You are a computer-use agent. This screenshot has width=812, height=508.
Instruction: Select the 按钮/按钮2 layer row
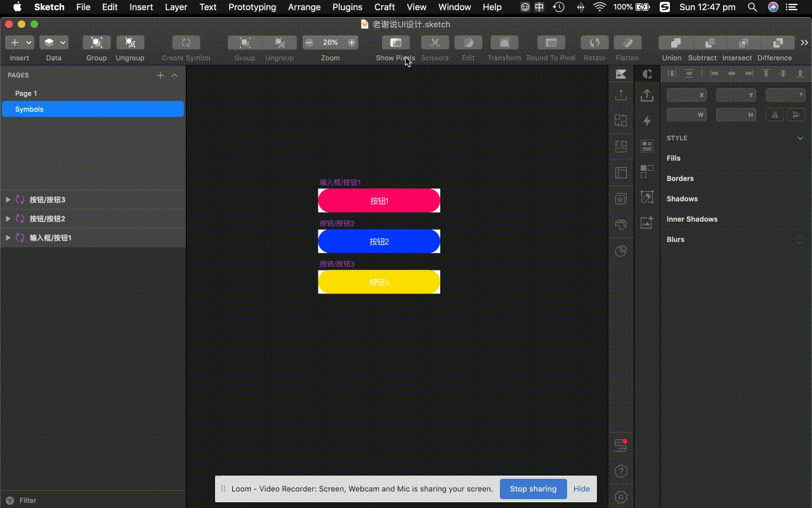(93, 218)
